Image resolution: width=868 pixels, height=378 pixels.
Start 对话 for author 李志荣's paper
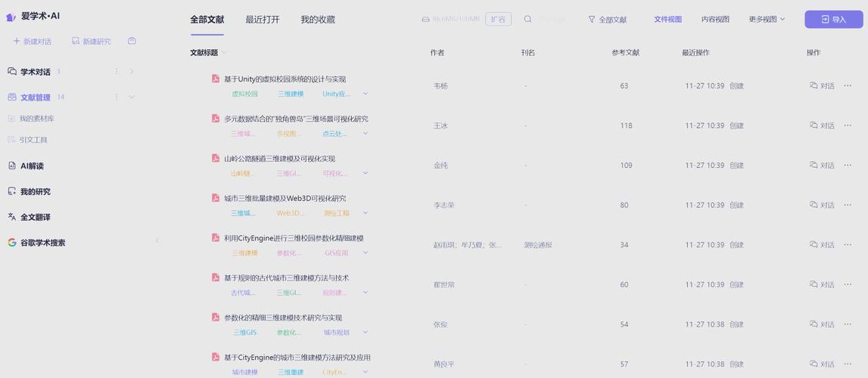click(x=822, y=205)
